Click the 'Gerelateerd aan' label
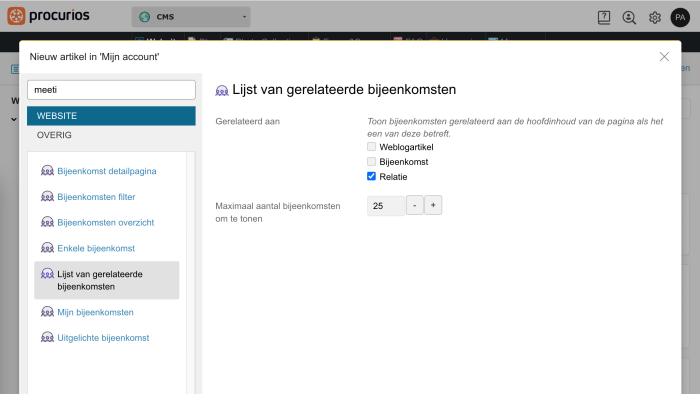 [247, 121]
